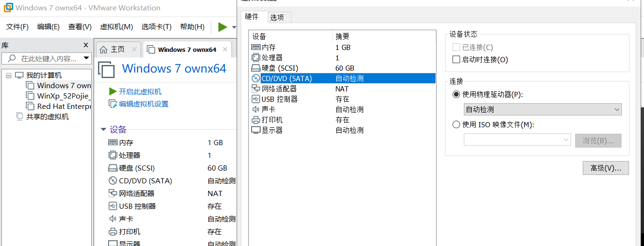This screenshot has width=644, height=246.
Task: Open the 自动检测 physical drive dropdown
Action: 543,110
